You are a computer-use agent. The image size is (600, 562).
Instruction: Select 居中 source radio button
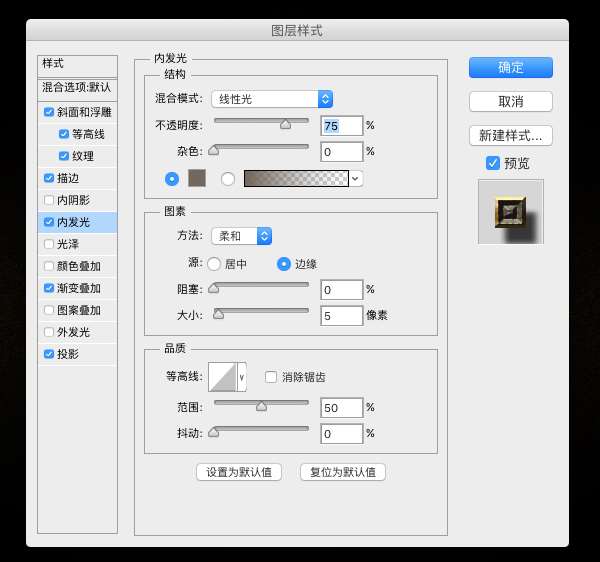tap(214, 264)
